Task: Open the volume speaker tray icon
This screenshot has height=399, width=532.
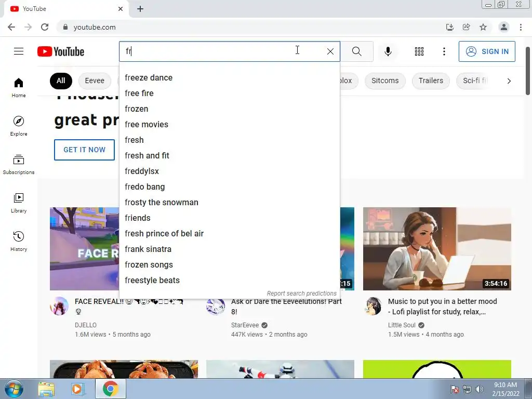Action: coord(480,389)
